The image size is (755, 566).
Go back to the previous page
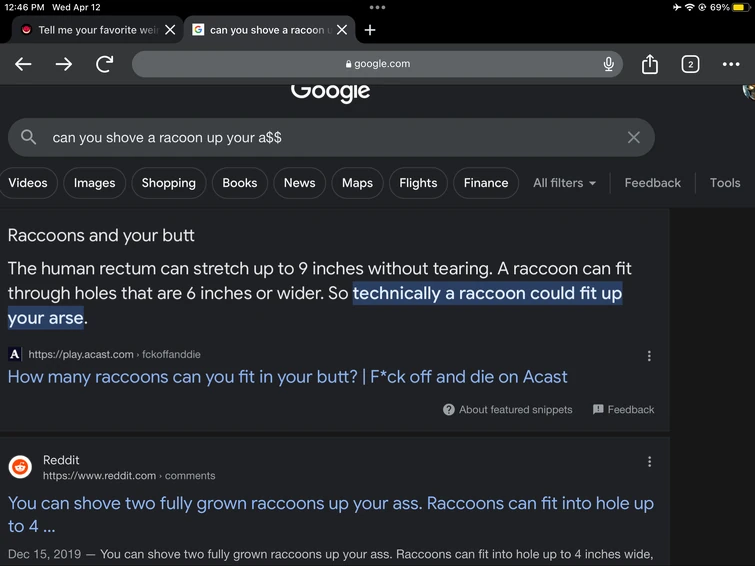23,64
